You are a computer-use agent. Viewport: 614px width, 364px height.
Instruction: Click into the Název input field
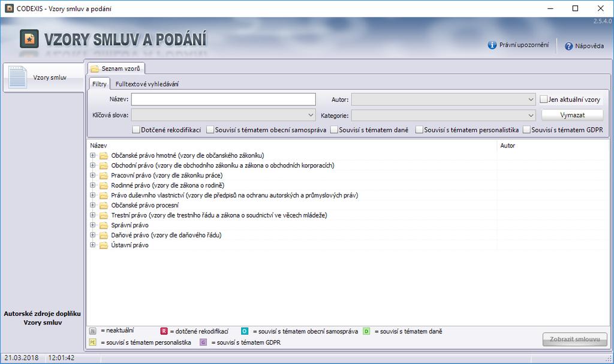223,100
